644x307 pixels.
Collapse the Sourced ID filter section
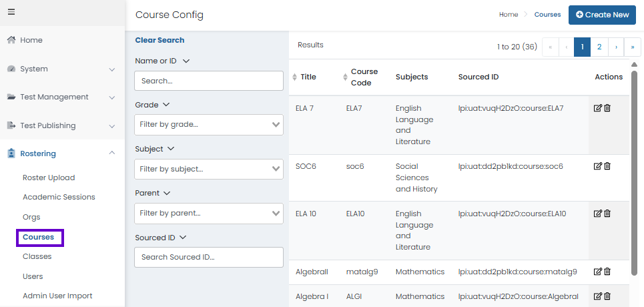(x=183, y=238)
